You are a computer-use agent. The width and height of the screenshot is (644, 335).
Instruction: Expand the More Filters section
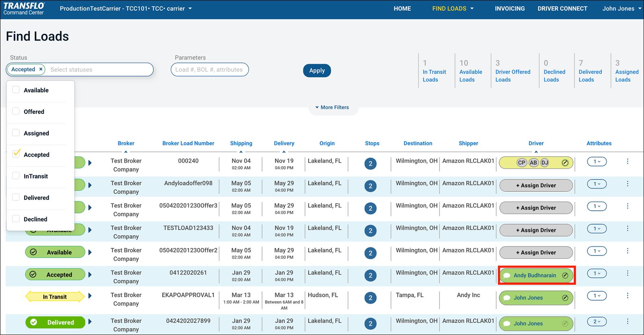click(x=332, y=107)
